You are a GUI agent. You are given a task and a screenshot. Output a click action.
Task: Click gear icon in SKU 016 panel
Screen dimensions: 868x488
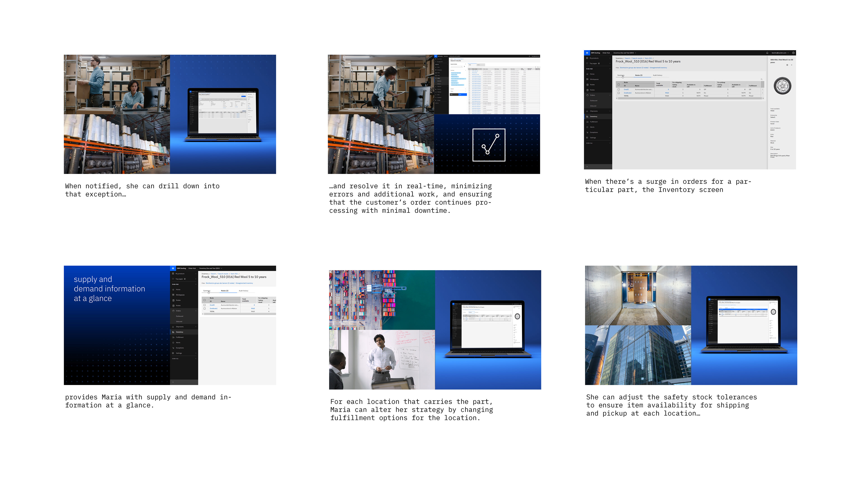tap(787, 65)
